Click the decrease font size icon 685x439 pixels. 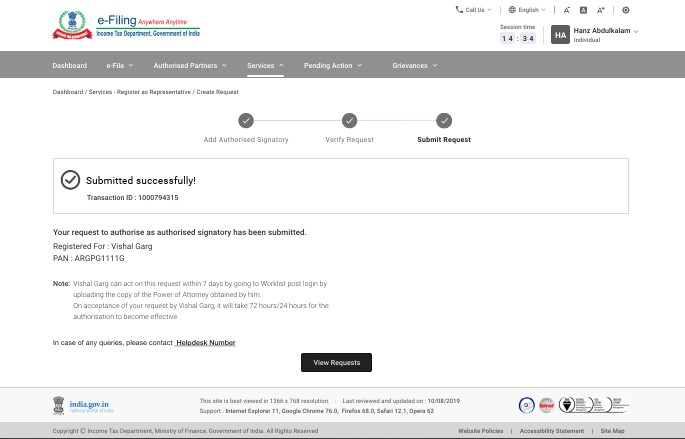(x=567, y=10)
